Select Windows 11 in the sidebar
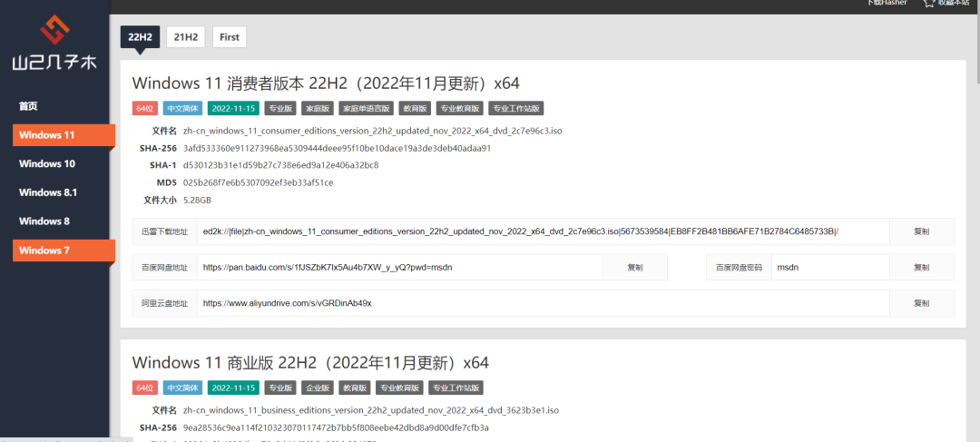This screenshot has height=442, width=980. click(x=64, y=135)
